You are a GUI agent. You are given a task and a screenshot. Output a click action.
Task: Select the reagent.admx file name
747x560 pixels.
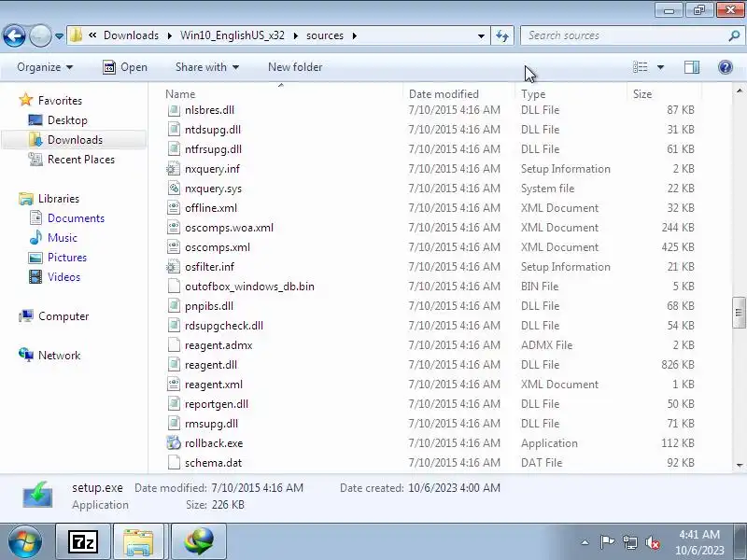(218, 345)
